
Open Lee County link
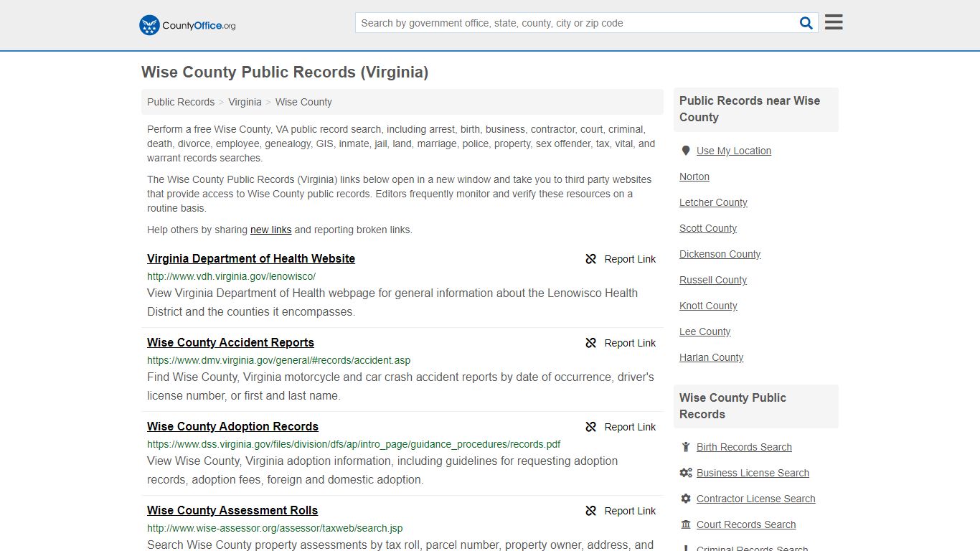(x=705, y=331)
